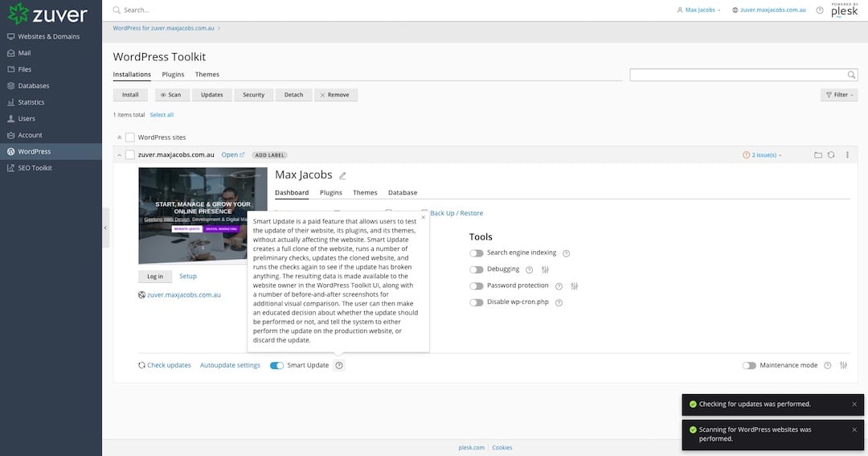868x456 pixels.
Task: Open Websites & Domains in the sidebar
Action: 49,36
